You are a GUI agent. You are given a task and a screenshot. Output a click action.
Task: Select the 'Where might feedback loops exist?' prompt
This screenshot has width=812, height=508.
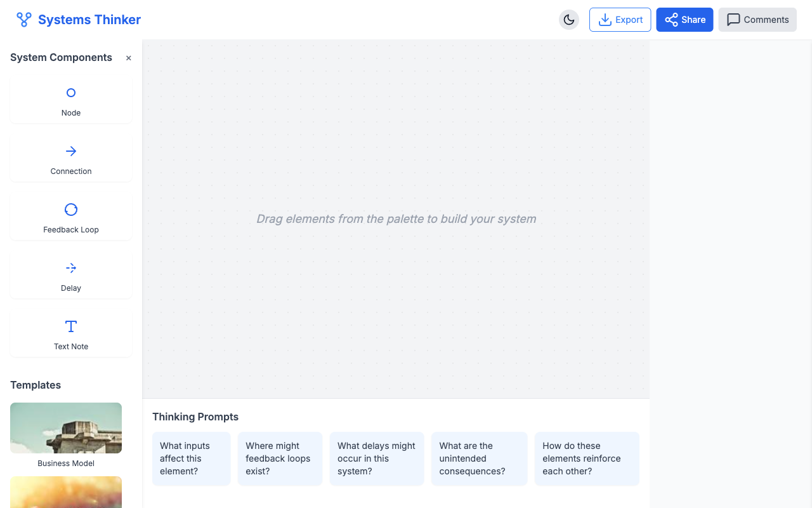tap(280, 458)
